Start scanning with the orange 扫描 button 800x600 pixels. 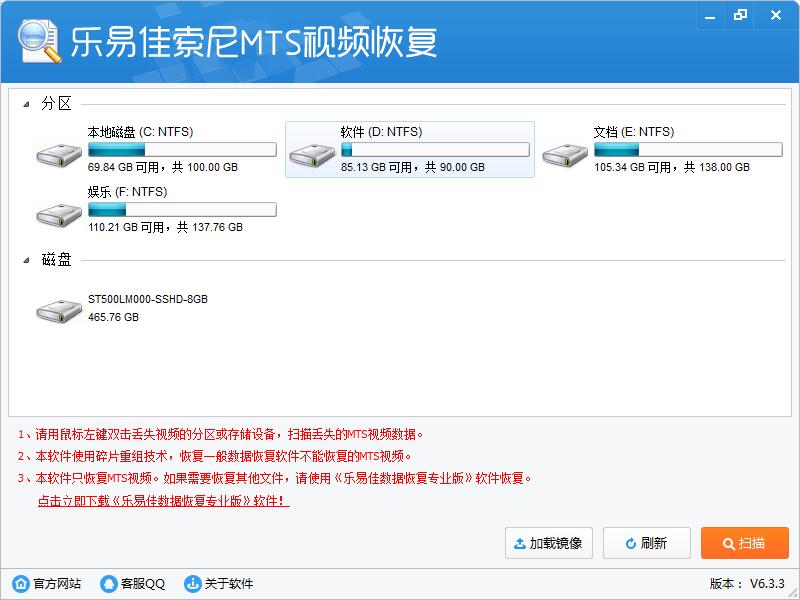tap(745, 543)
